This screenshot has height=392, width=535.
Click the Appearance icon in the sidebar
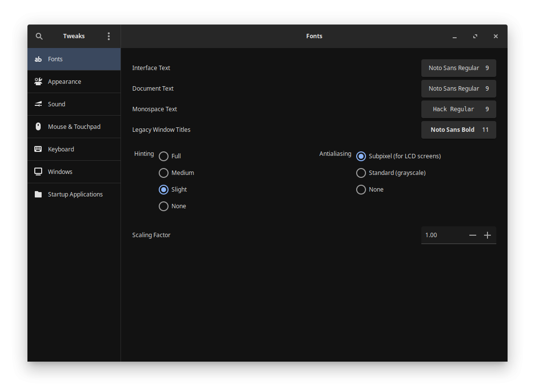38,82
